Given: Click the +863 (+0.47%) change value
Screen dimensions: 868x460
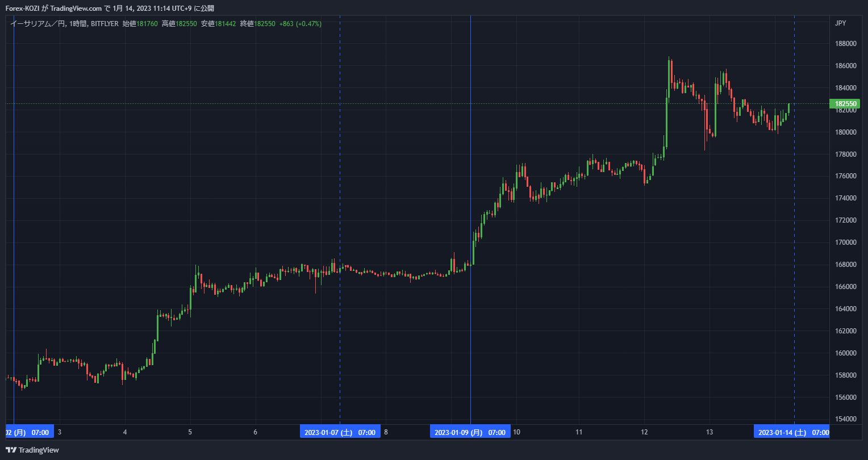Looking at the screenshot, I should (x=301, y=24).
